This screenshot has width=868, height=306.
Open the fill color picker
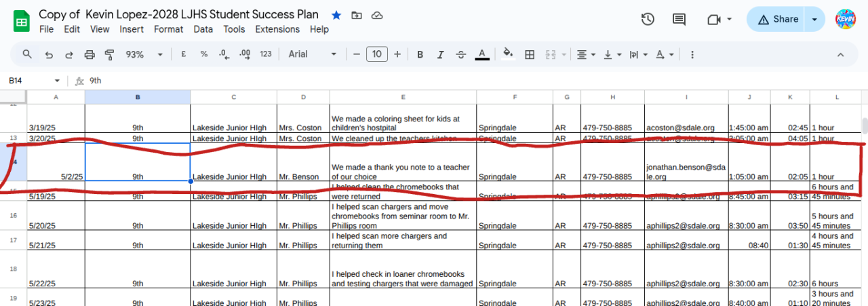507,54
